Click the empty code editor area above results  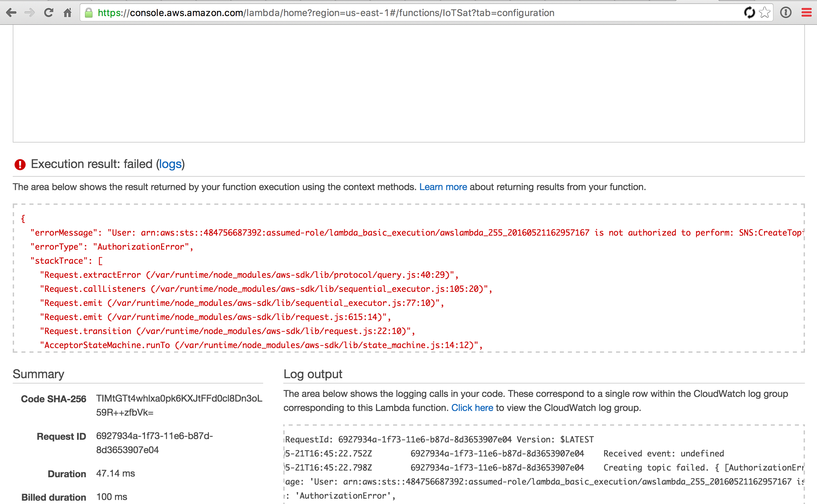[x=408, y=83]
